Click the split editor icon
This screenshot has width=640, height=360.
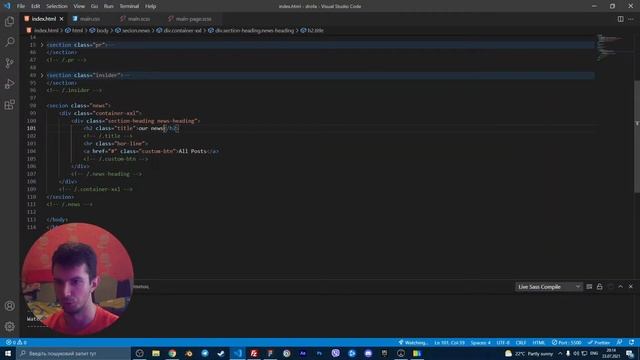(620, 19)
